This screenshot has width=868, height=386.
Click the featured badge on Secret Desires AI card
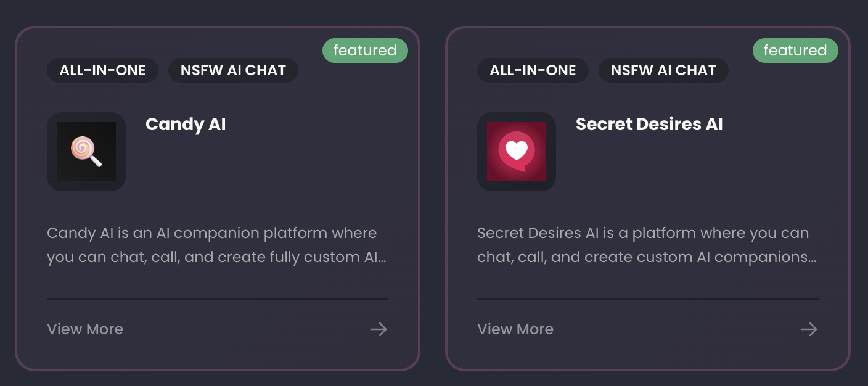pos(795,51)
